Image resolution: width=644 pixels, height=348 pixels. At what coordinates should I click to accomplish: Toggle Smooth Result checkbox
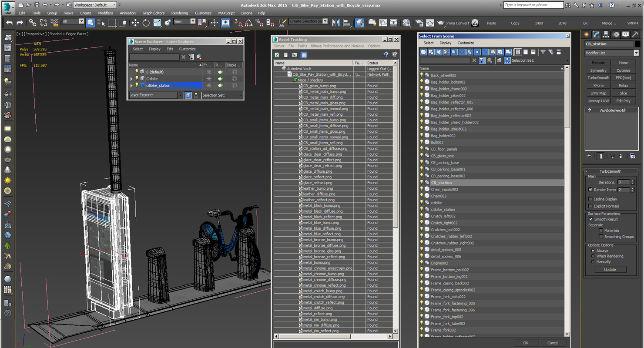coord(590,219)
